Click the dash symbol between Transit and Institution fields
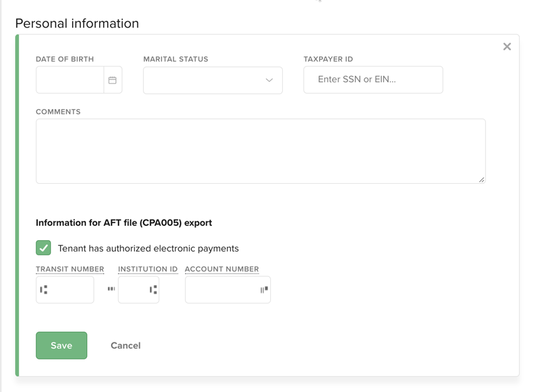The image size is (533, 392). (110, 289)
